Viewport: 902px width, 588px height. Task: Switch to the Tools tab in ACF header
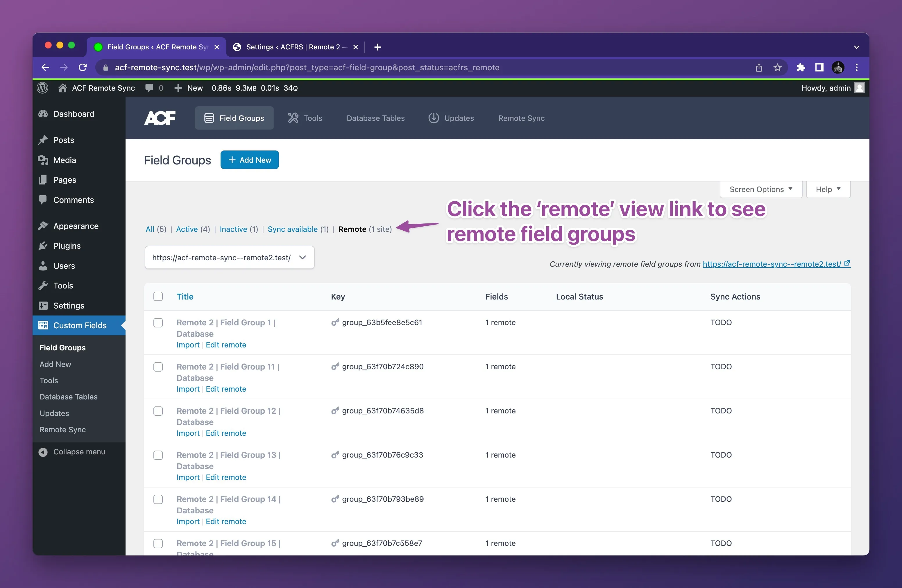click(305, 118)
